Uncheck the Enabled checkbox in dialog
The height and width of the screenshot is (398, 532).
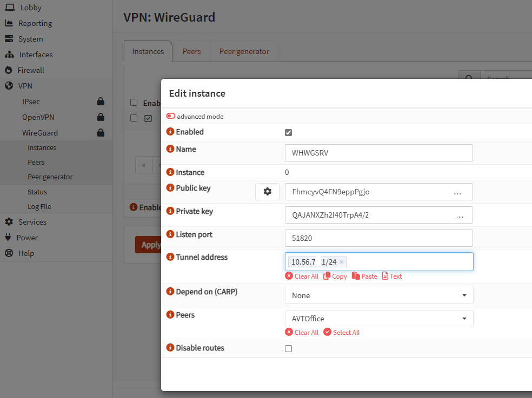(x=288, y=132)
